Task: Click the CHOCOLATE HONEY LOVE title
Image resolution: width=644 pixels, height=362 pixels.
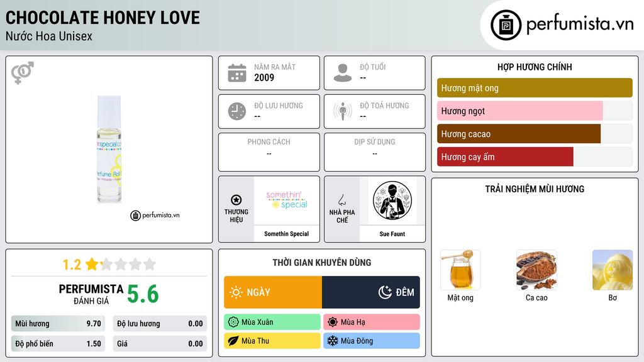Action: pos(103,18)
